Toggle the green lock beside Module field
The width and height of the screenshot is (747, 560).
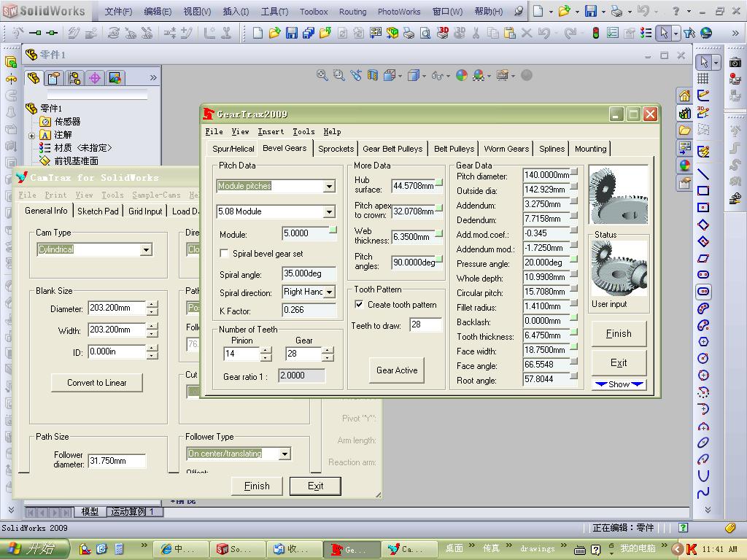tap(333, 230)
